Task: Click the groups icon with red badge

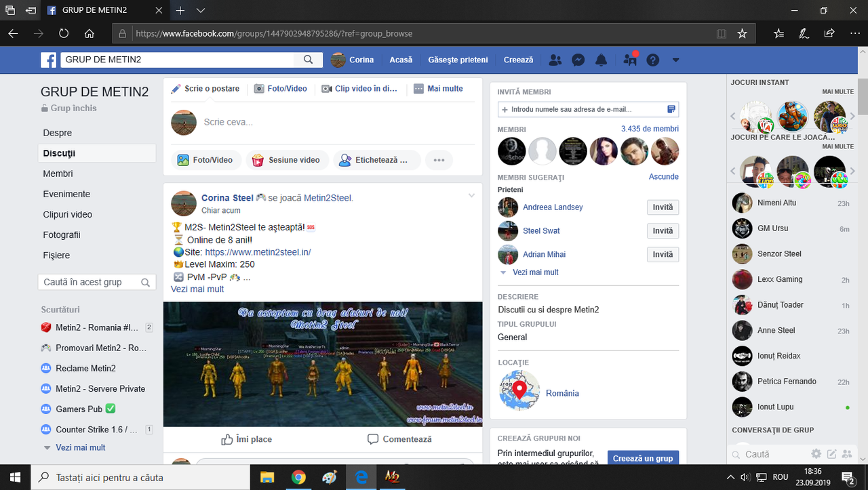Action: pyautogui.click(x=630, y=60)
